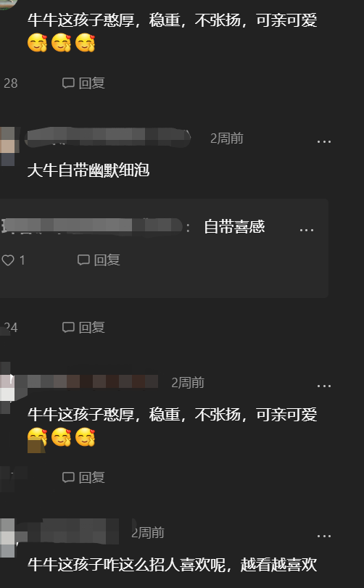The width and height of the screenshot is (364, 588).
Task: Open more options for 自带喜感 reply
Action: (307, 230)
